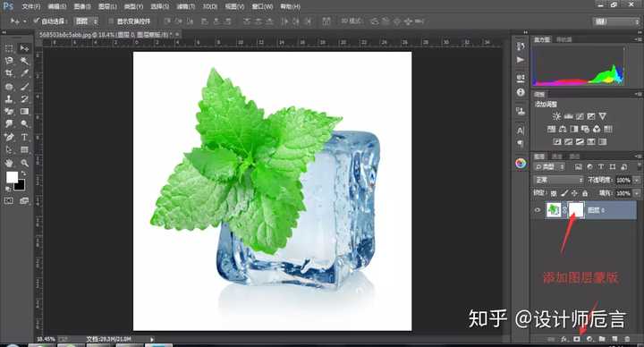Select the Brush tool
This screenshot has width=644, height=347.
coord(24,87)
